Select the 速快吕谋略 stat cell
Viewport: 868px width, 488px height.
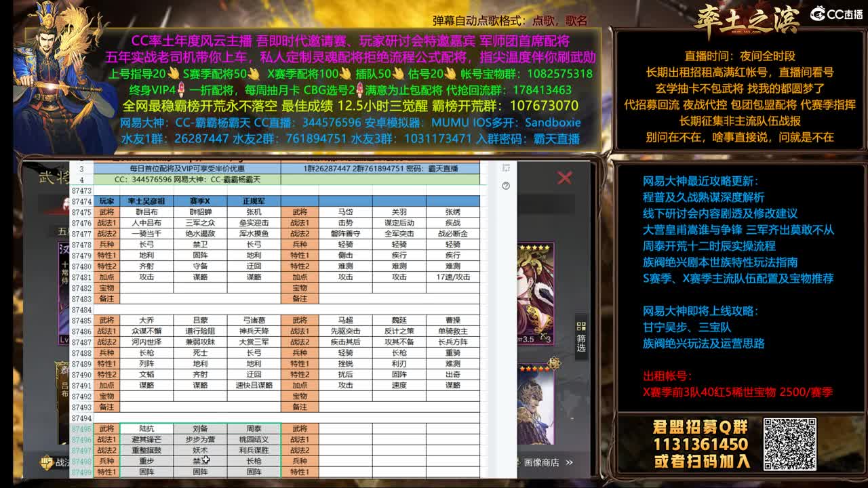click(254, 386)
